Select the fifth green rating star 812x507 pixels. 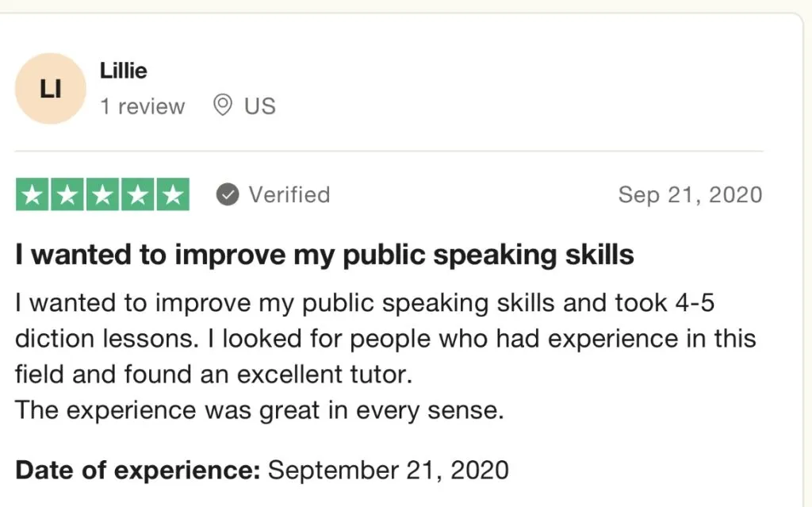pos(172,195)
